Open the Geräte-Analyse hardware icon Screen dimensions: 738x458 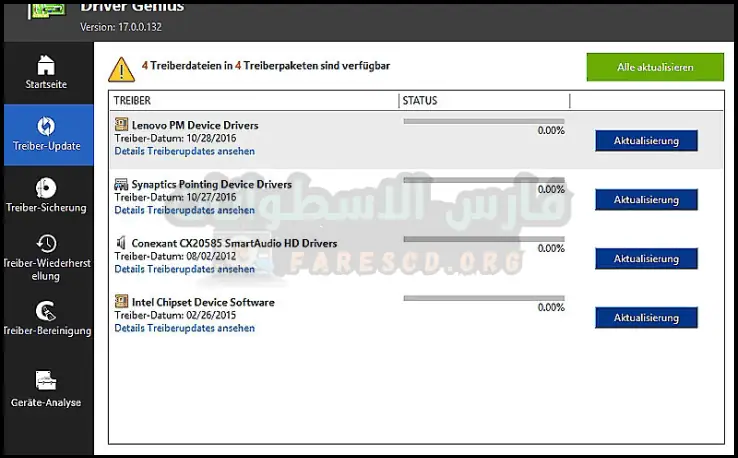tap(46, 381)
